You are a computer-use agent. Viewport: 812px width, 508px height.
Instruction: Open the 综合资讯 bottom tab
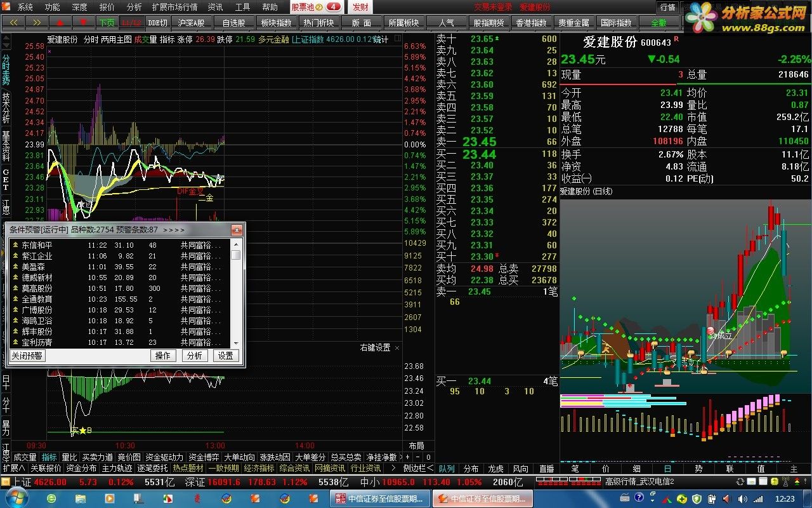(295, 468)
